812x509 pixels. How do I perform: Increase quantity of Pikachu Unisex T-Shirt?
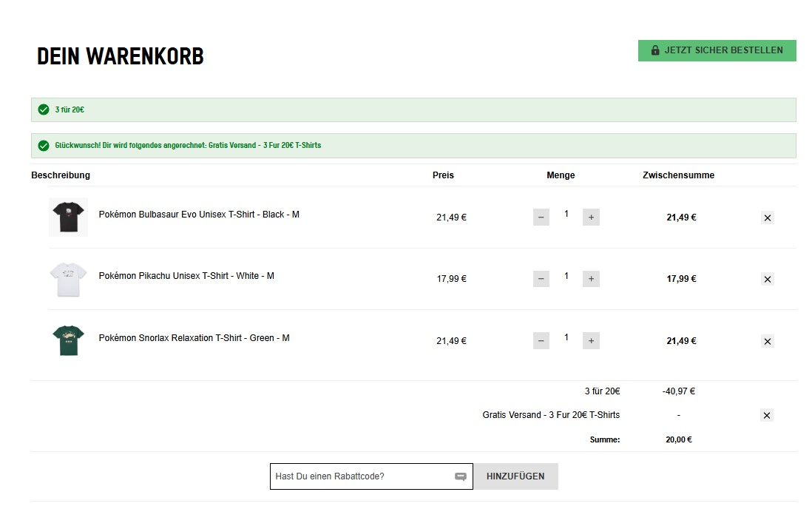pyautogui.click(x=591, y=279)
